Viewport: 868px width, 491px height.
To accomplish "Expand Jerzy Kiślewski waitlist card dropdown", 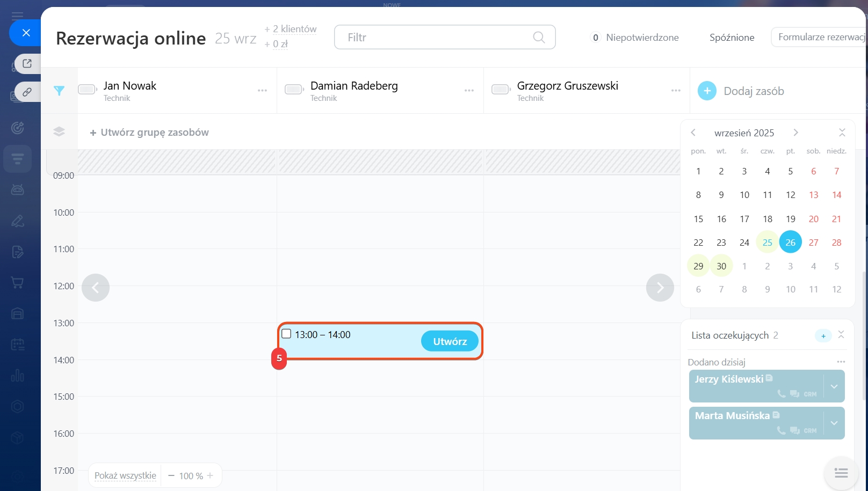I will [x=834, y=386].
